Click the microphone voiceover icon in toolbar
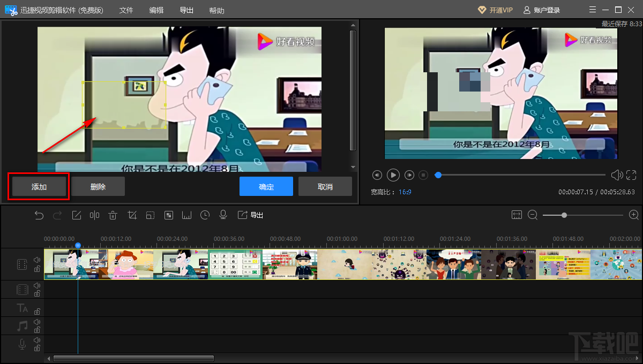 [223, 215]
